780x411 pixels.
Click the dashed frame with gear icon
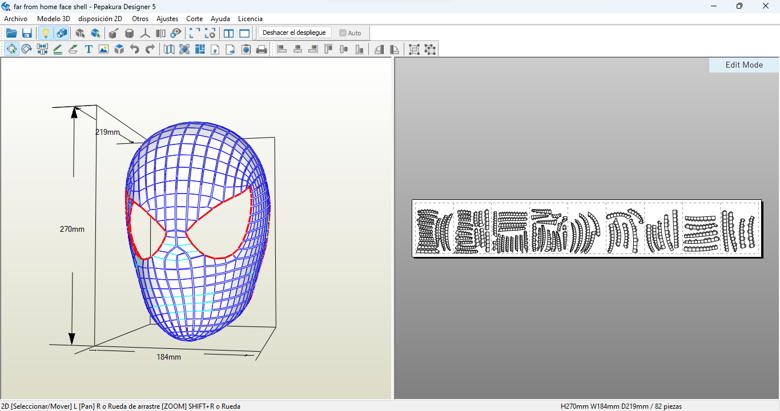[x=210, y=33]
